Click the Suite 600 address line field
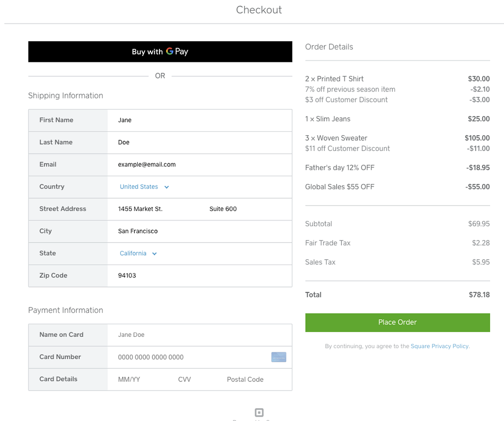The width and height of the screenshot is (504, 421). 246,209
